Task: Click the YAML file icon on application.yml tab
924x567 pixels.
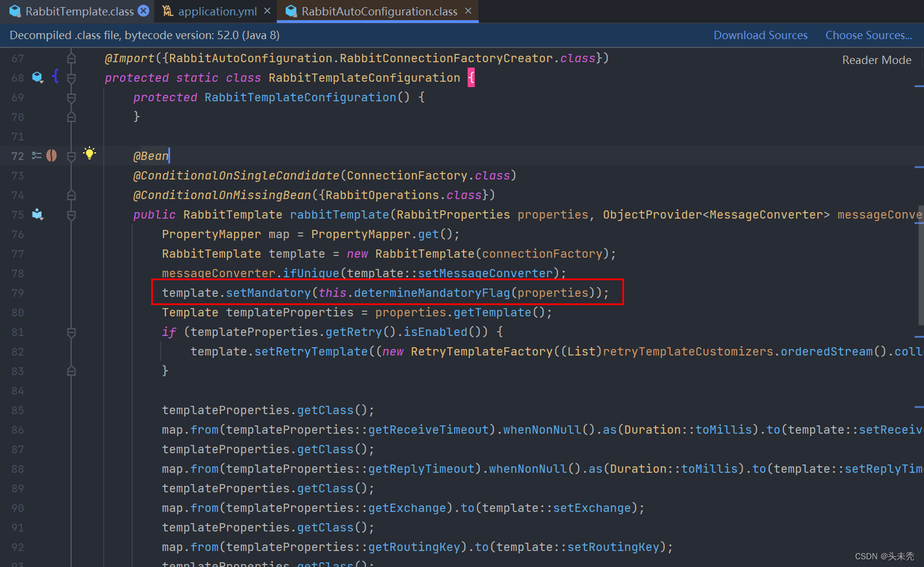Action: pos(168,11)
